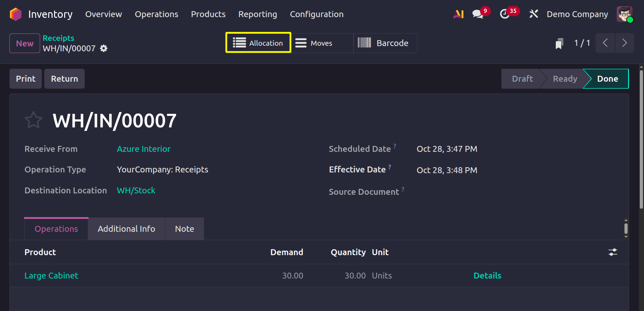Image resolution: width=644 pixels, height=311 pixels.
Task: Open the gear actions menu beside WH/IN/00007
Action: click(104, 48)
